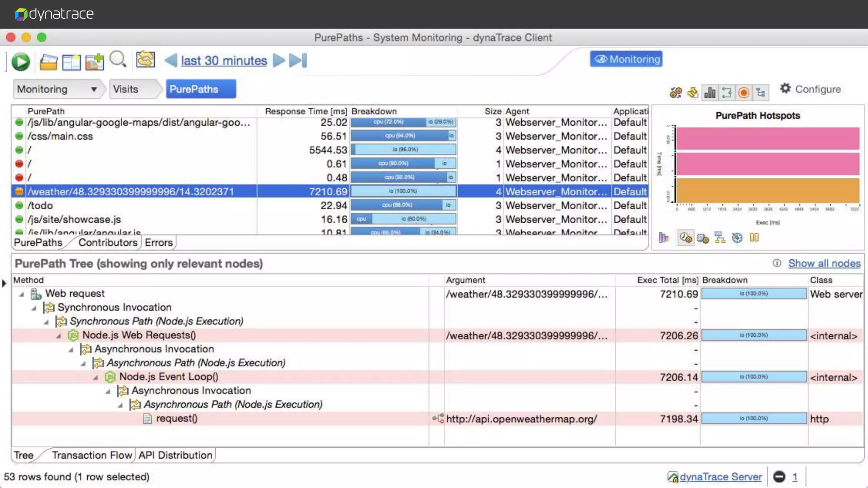Click the pause-shaped icon below hotspots chart
Viewport: 868px width, 488px height.
(x=754, y=238)
